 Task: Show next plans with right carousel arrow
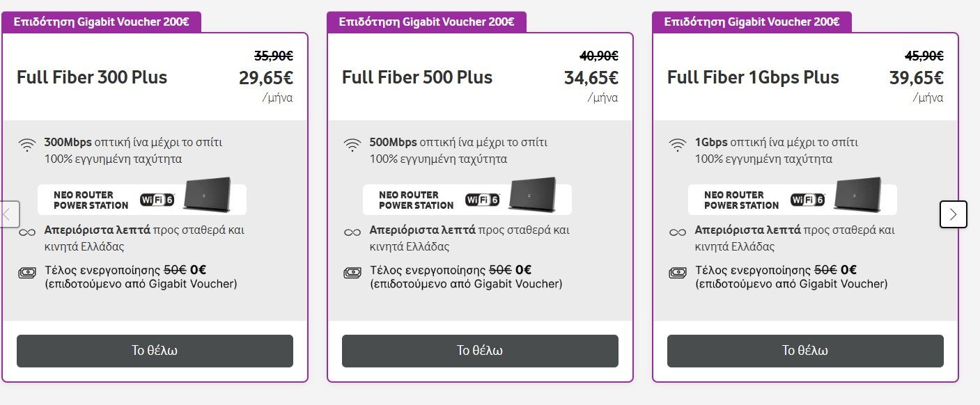(954, 214)
